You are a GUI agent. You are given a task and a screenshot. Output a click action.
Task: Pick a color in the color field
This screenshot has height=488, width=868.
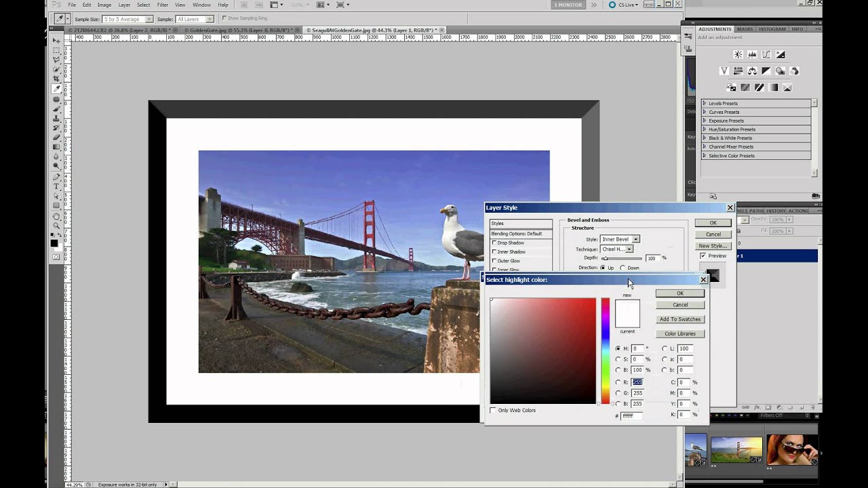543,351
